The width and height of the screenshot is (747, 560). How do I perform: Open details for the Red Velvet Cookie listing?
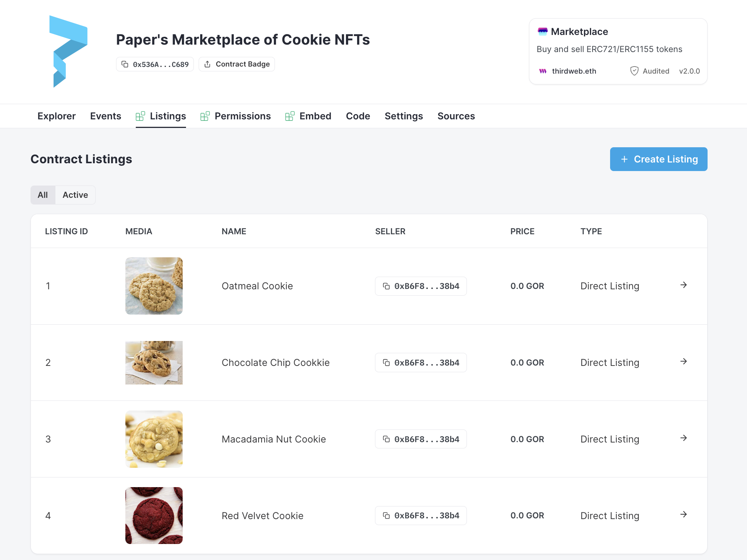pyautogui.click(x=684, y=515)
